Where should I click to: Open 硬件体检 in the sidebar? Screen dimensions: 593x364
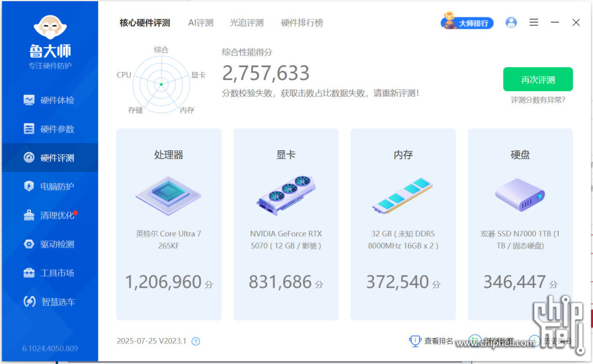(50, 100)
